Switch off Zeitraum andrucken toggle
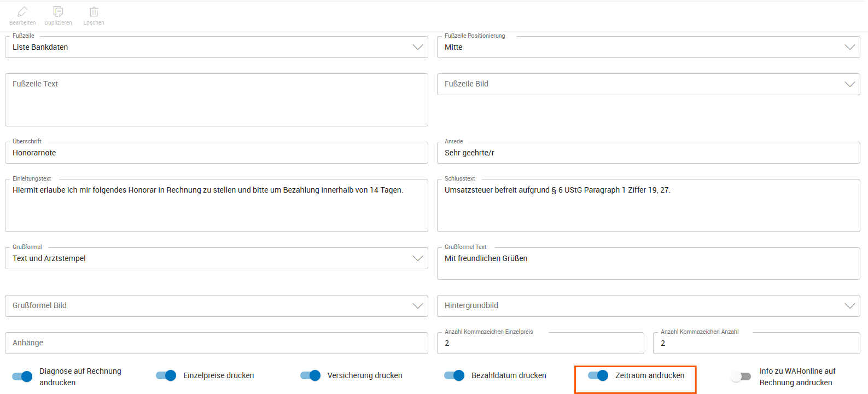868x394 pixels. pyautogui.click(x=598, y=375)
